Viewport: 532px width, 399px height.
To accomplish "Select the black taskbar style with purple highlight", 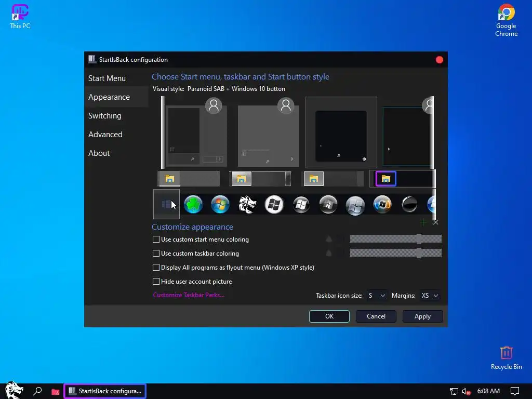I will click(x=402, y=179).
